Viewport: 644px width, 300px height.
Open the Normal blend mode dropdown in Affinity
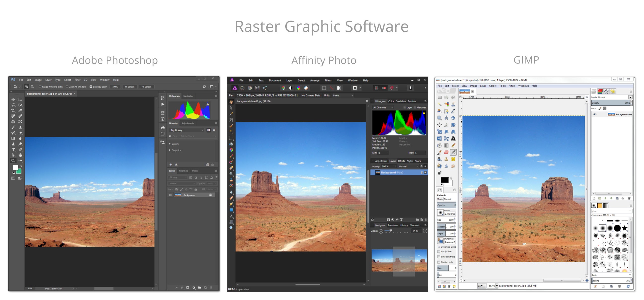click(408, 166)
